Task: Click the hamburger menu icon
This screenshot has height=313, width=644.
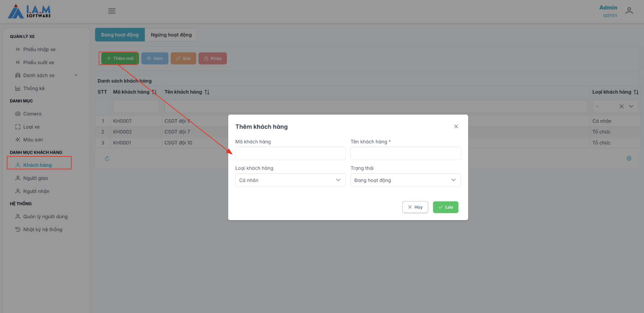Action: [x=112, y=11]
